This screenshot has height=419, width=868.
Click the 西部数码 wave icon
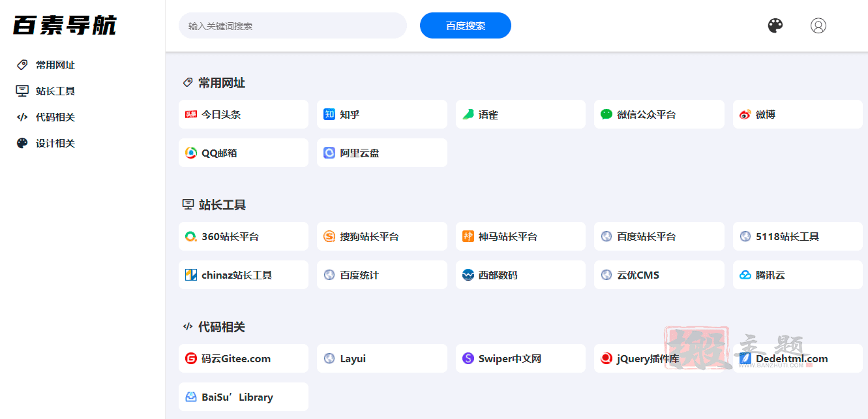tap(468, 275)
